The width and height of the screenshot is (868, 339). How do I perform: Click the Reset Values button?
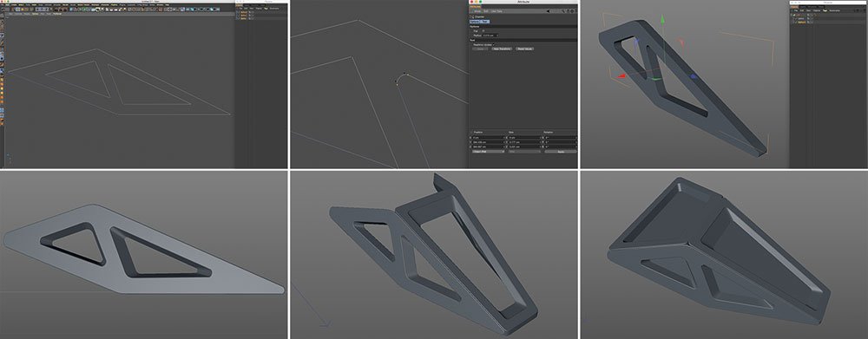click(524, 49)
